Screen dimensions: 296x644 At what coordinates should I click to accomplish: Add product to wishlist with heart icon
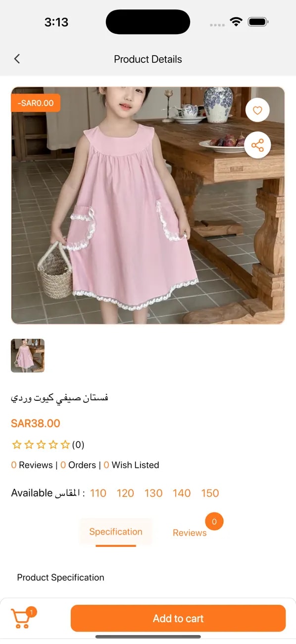(257, 110)
